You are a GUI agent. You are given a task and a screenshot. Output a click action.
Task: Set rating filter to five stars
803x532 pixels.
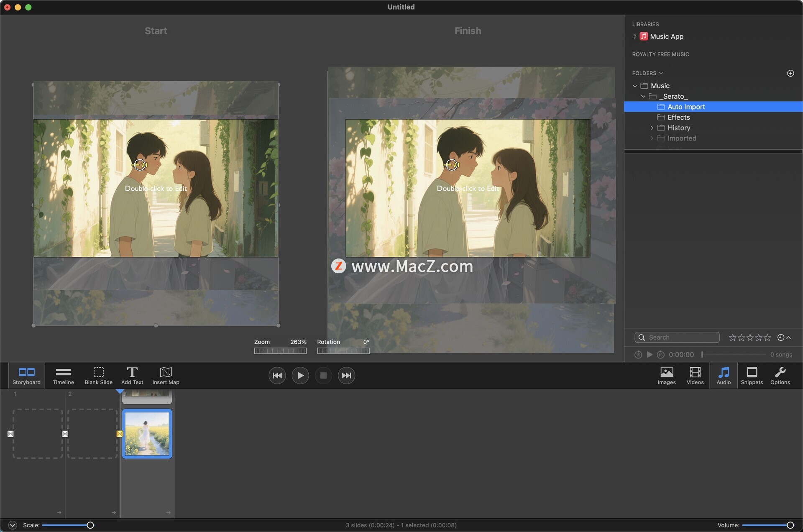767,338
